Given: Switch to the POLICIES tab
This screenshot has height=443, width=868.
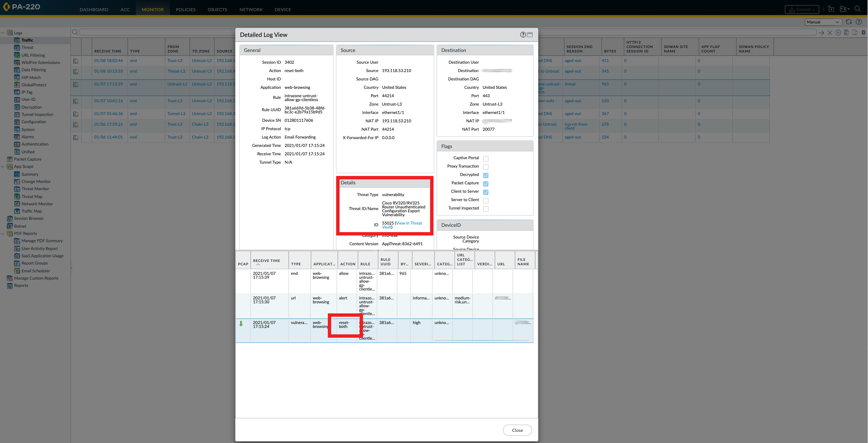Looking at the screenshot, I should click(185, 9).
